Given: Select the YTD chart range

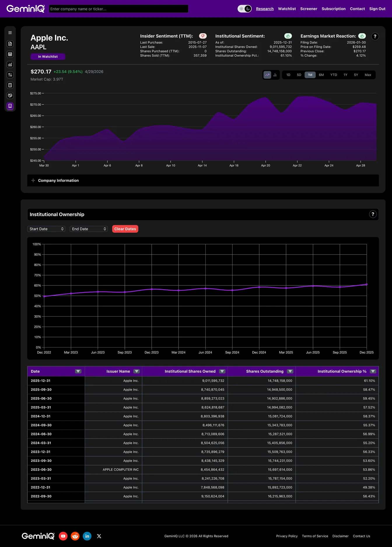Looking at the screenshot, I should click(334, 75).
